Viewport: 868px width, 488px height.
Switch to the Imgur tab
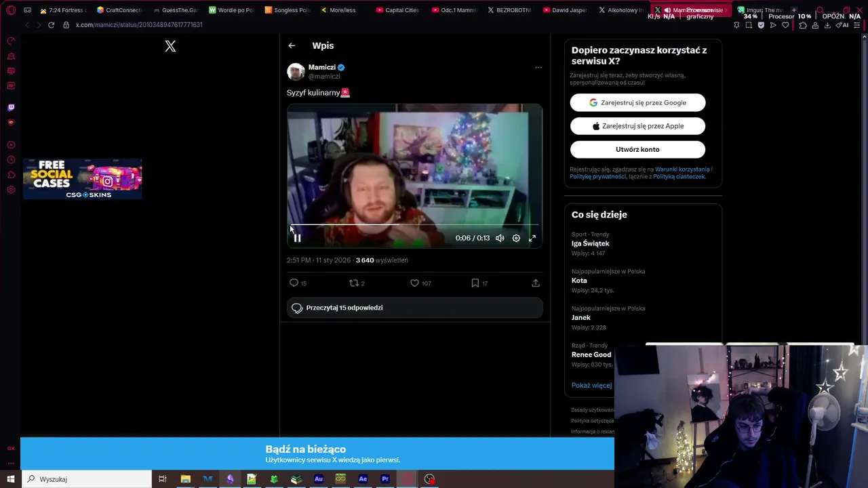(x=759, y=10)
